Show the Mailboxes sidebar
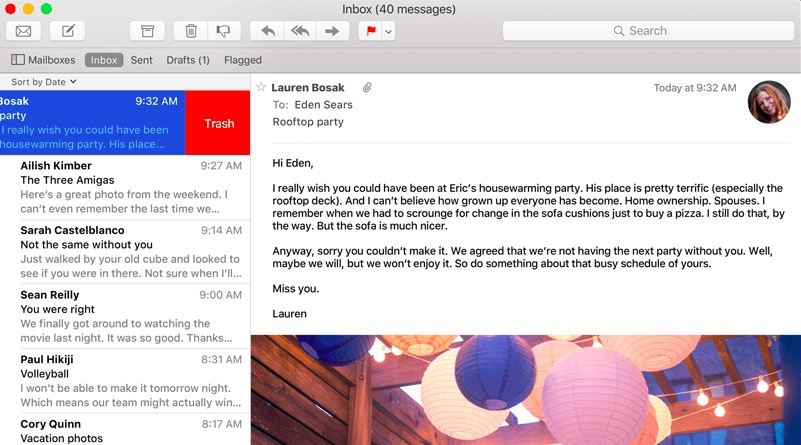This screenshot has height=445, width=801. 43,60
